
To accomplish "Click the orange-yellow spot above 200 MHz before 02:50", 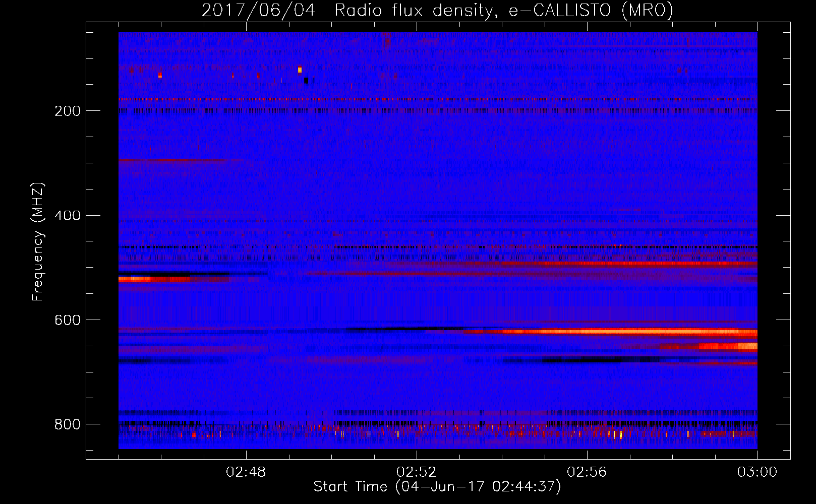I will 300,70.
